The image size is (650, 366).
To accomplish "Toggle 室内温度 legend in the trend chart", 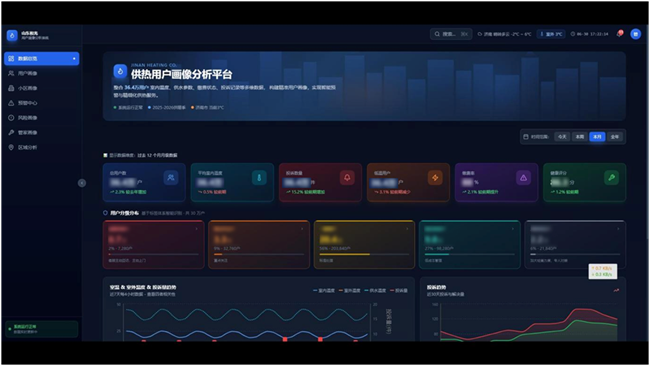I will click(x=324, y=291).
